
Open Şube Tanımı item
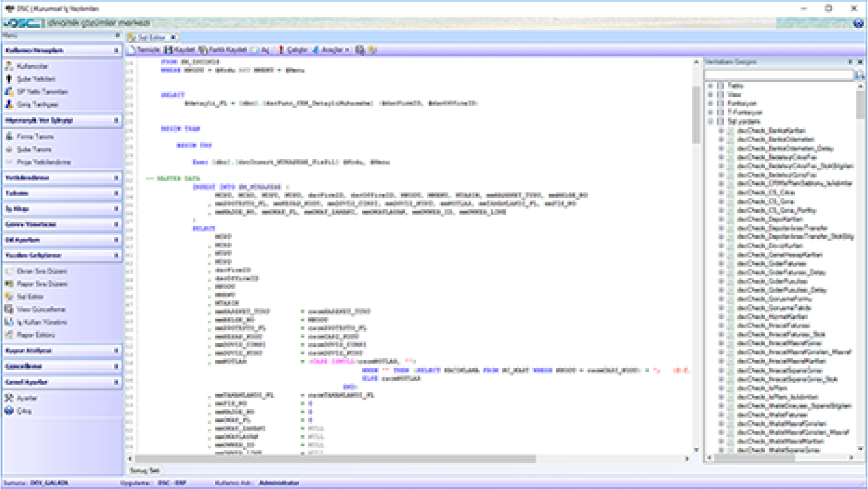(29, 150)
